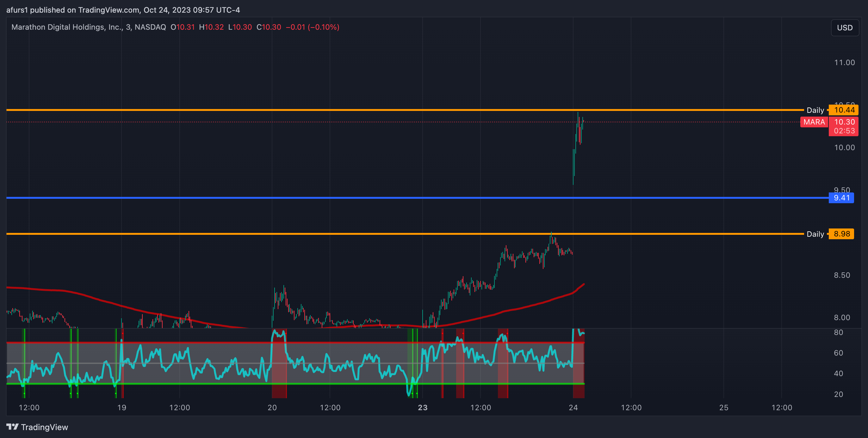
Task: Select the 8.98 Daily price label
Action: (x=841, y=234)
